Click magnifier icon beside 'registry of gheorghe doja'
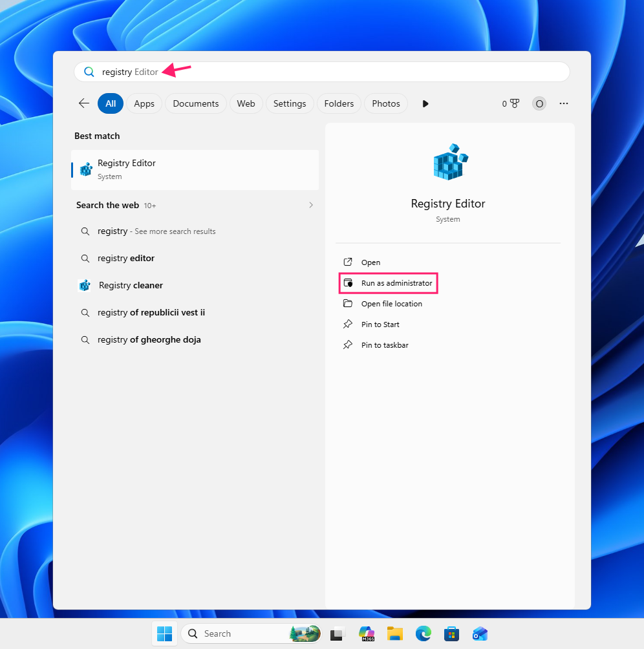644x649 pixels. pyautogui.click(x=85, y=340)
